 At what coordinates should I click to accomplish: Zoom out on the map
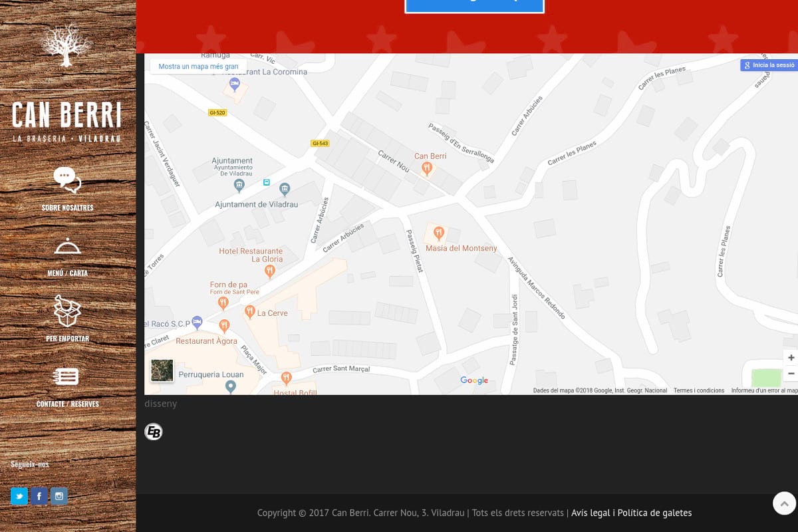[791, 374]
